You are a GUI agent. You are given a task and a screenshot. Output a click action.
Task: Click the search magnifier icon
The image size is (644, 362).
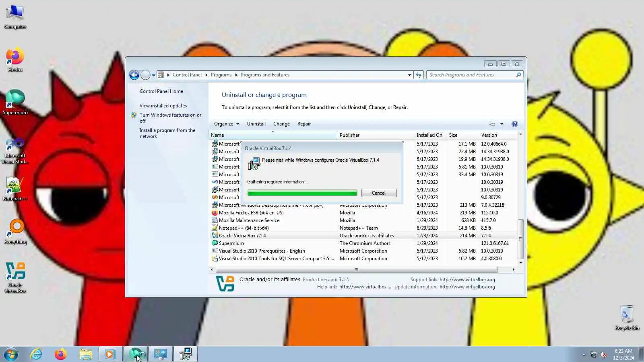click(x=518, y=75)
